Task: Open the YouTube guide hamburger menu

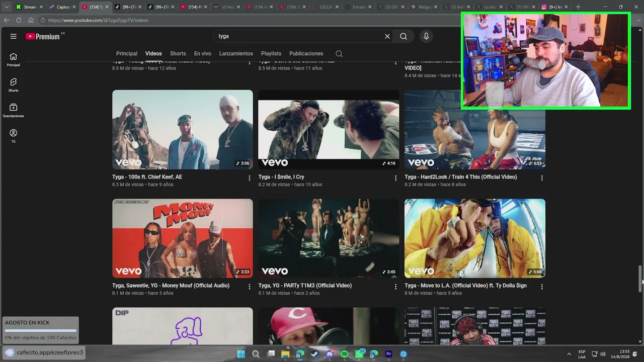Action: click(x=14, y=36)
